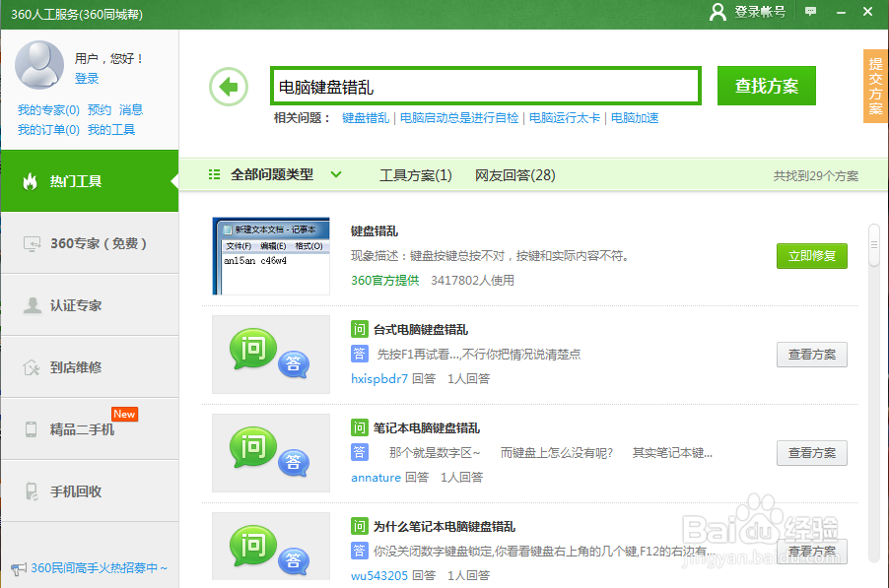Click the green back arrow icon
889x588 pixels.
pyautogui.click(x=228, y=87)
